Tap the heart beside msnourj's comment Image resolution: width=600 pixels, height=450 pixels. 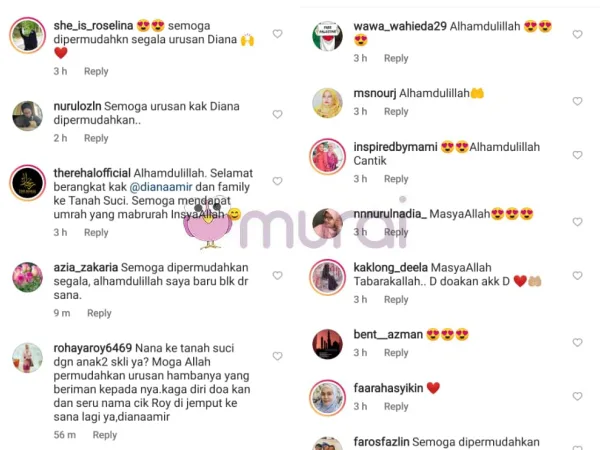coord(577,101)
